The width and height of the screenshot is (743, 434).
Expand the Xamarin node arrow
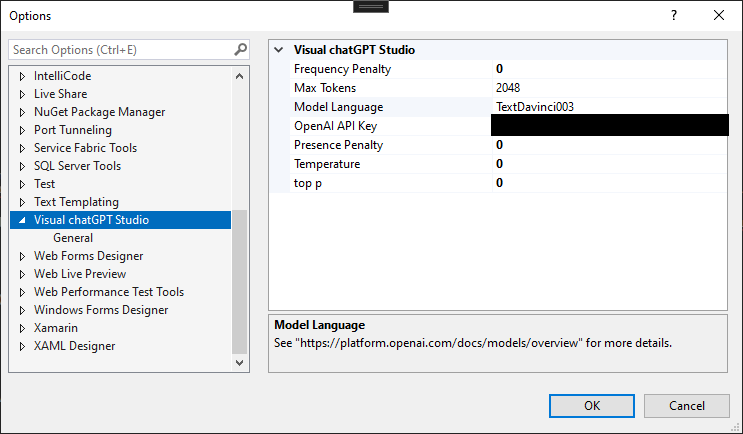(22, 328)
